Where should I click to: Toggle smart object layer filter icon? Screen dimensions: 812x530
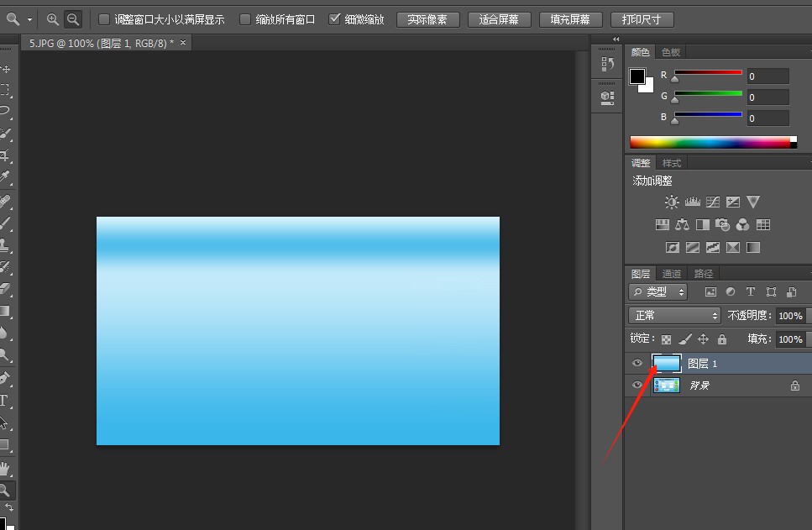point(791,292)
